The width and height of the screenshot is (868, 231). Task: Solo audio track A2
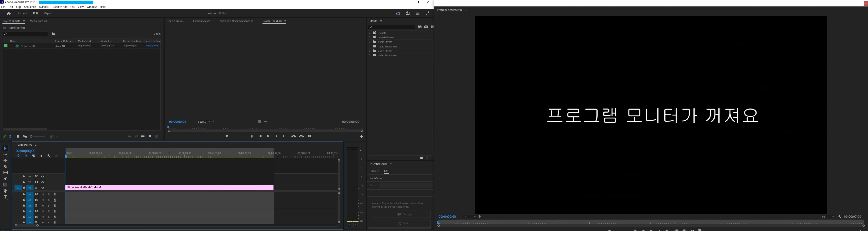tap(49, 200)
